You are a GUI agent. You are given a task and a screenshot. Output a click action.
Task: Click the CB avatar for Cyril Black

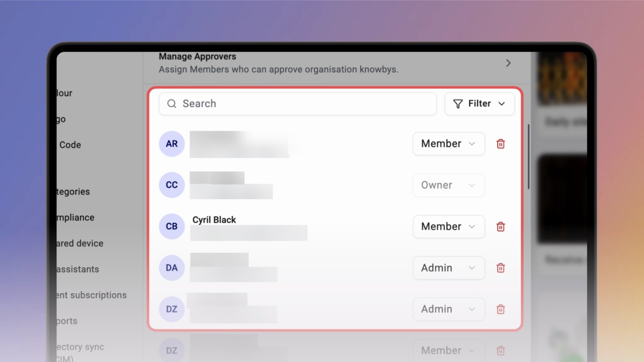[x=172, y=226]
